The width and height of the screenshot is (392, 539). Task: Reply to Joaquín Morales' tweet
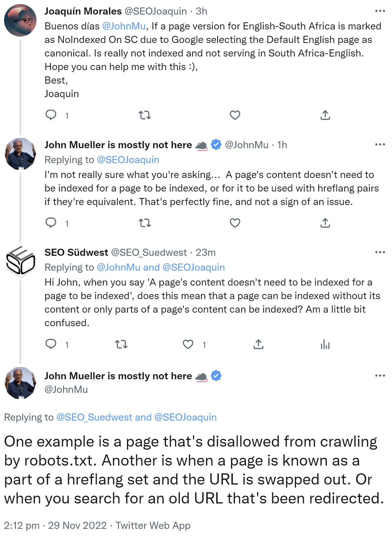pos(51,115)
